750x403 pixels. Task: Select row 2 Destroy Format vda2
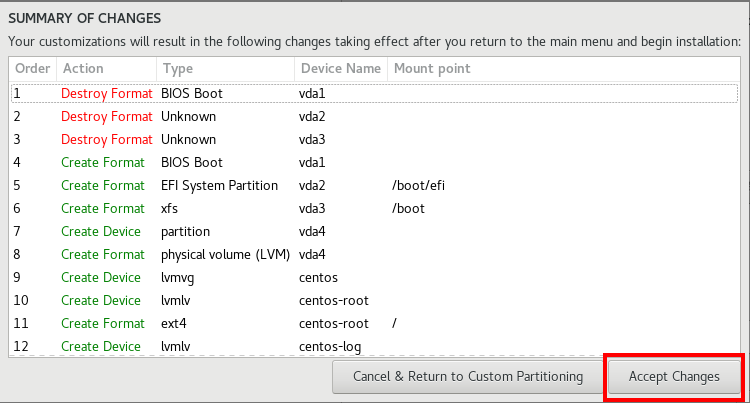(x=374, y=116)
